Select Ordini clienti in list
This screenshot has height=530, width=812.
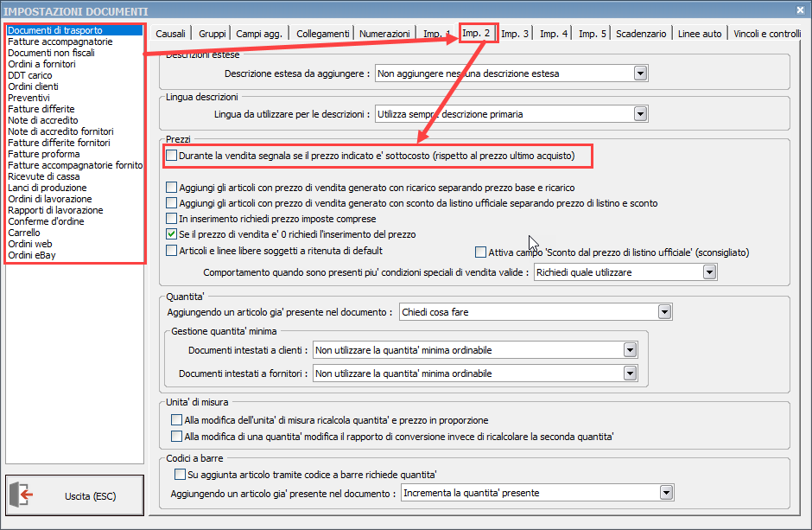(x=74, y=86)
